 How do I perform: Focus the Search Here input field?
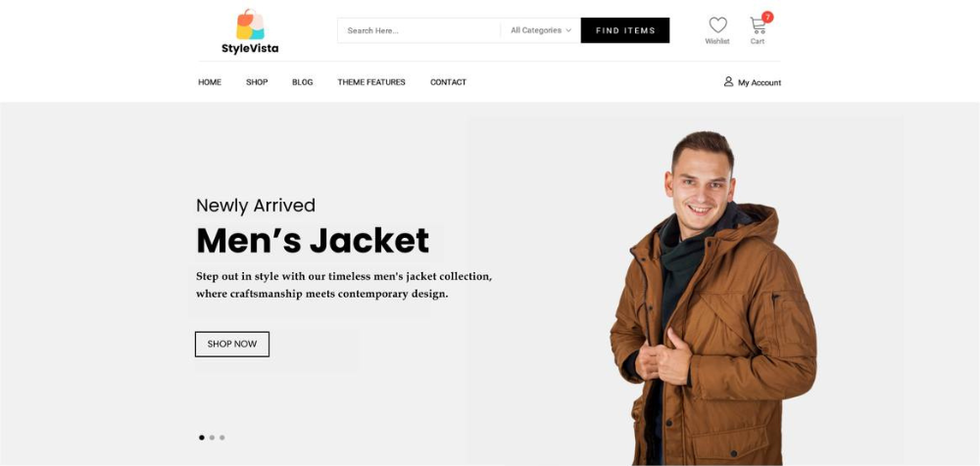(418, 30)
